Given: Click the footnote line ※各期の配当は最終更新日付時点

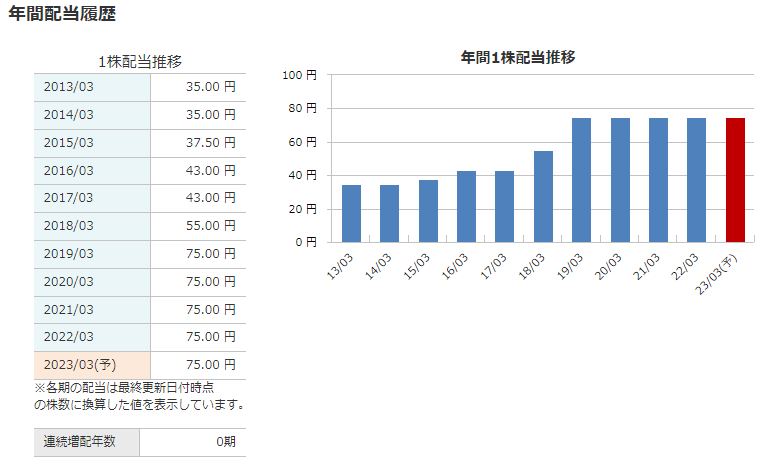Looking at the screenshot, I should pyautogui.click(x=124, y=388).
